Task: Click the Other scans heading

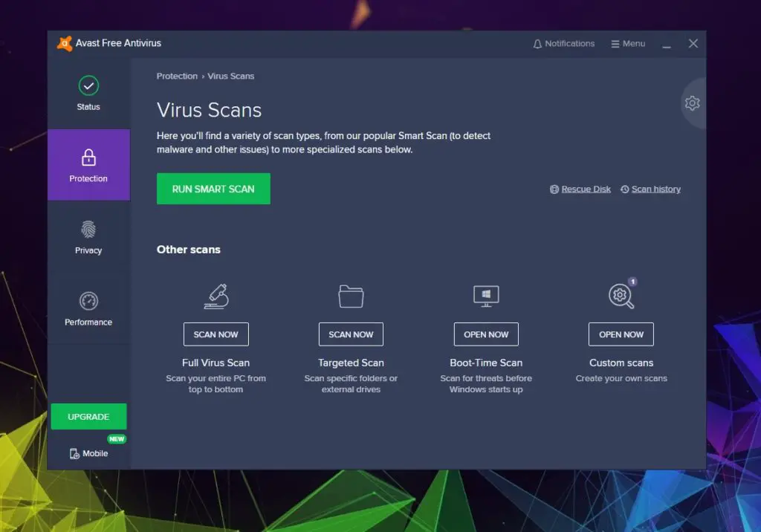Action: [x=188, y=250]
